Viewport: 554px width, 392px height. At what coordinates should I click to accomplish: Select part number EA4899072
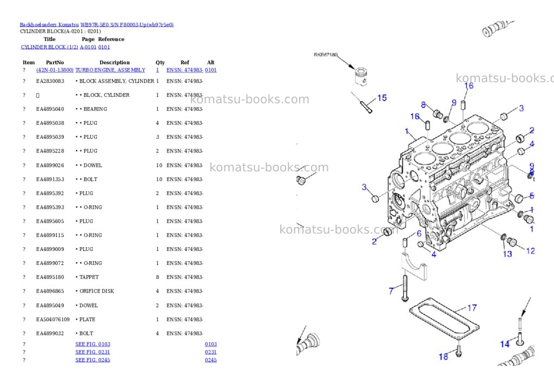[50, 263]
